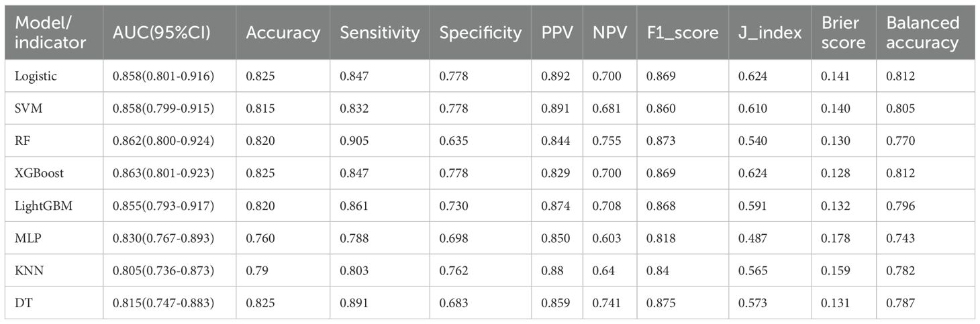Select the Logistic row label

click(x=36, y=76)
